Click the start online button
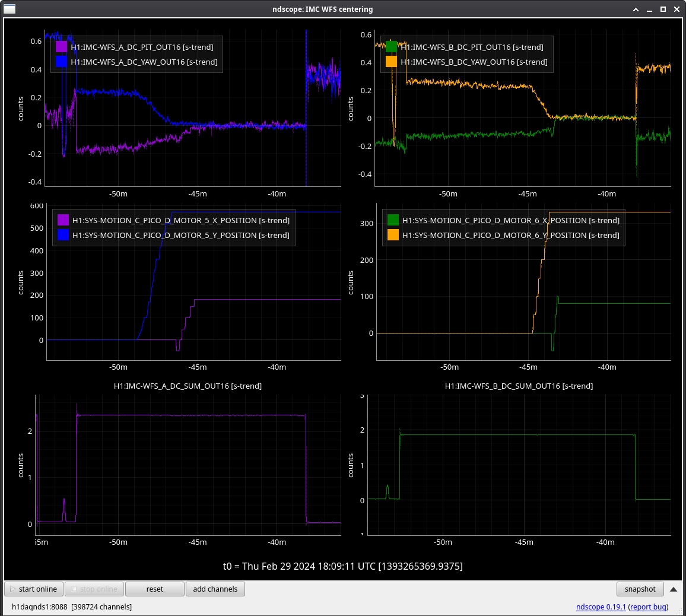 [x=34, y=589]
